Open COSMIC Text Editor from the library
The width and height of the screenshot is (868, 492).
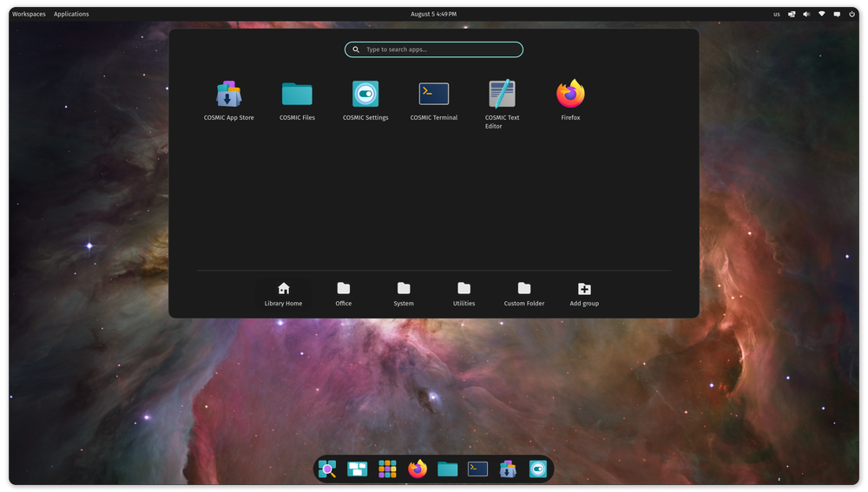tap(502, 104)
